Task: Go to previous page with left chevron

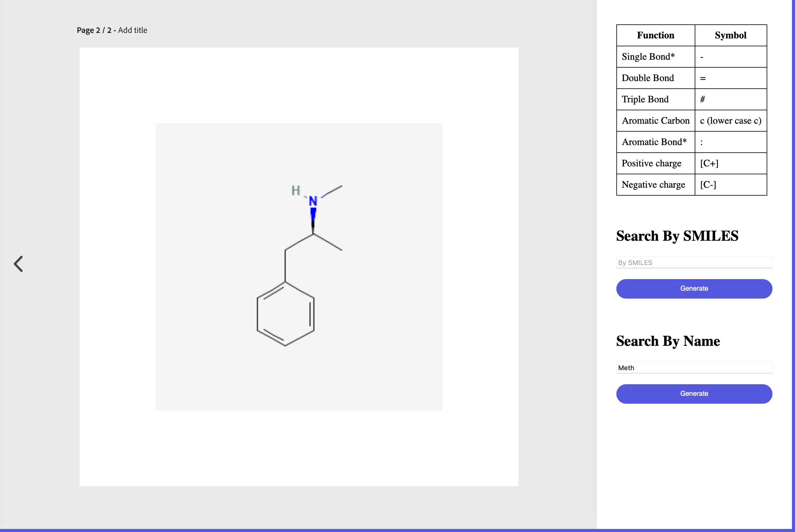Action: (x=18, y=264)
